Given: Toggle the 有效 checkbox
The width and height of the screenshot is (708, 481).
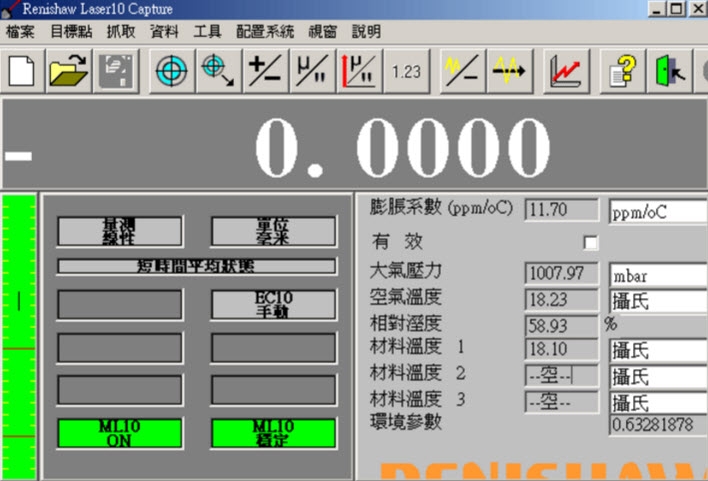Looking at the screenshot, I should pyautogui.click(x=590, y=243).
